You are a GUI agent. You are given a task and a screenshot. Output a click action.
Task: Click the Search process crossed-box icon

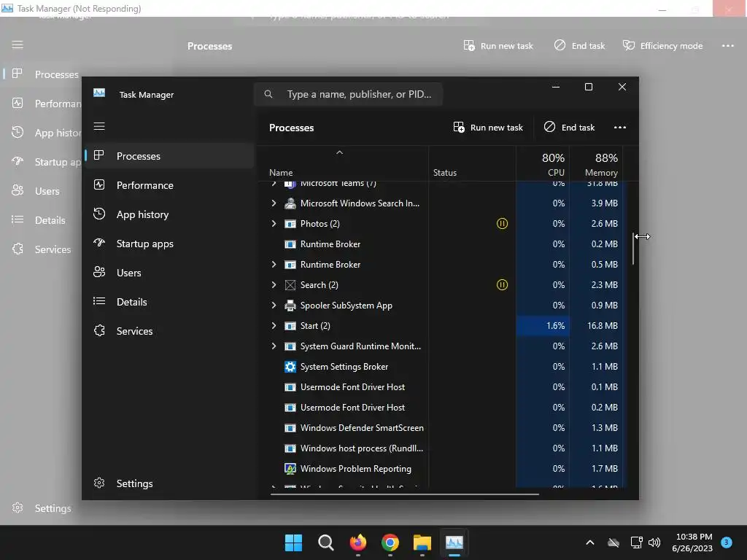pyautogui.click(x=290, y=285)
